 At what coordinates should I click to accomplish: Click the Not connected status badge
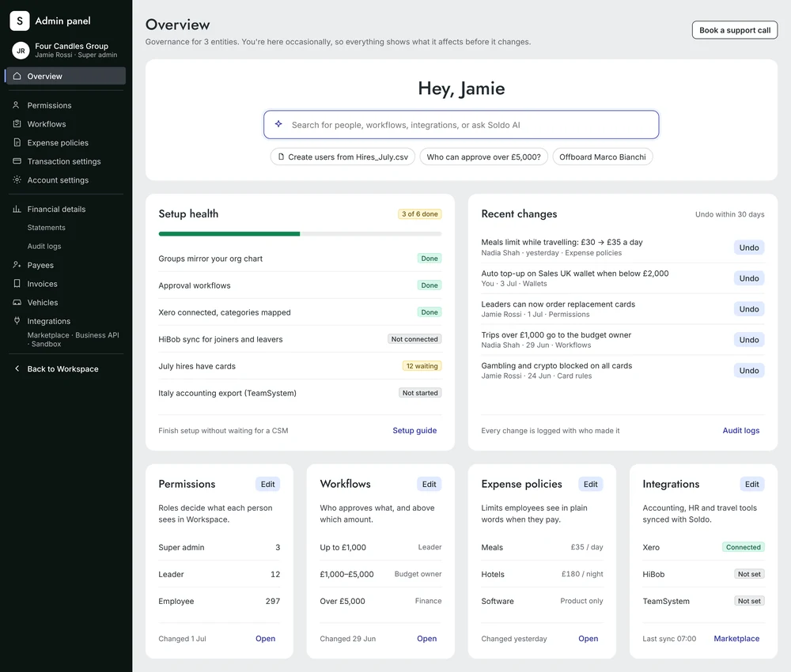coord(414,339)
